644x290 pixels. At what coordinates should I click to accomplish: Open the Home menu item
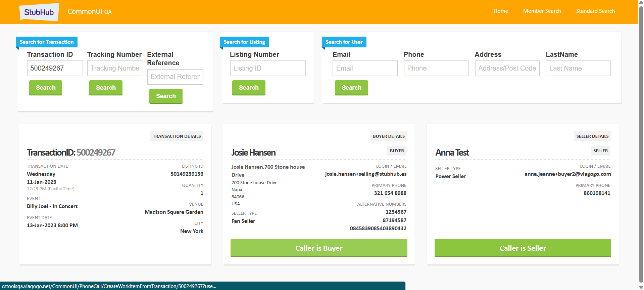pyautogui.click(x=500, y=11)
